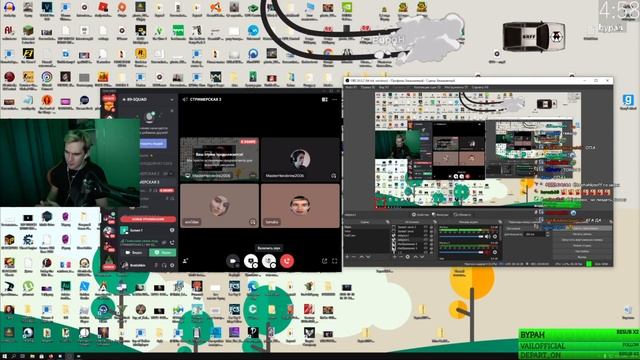This screenshot has width=640, height=360.
Task: Toggle visibility eye of first OBS source row
Action: coord(426,227)
